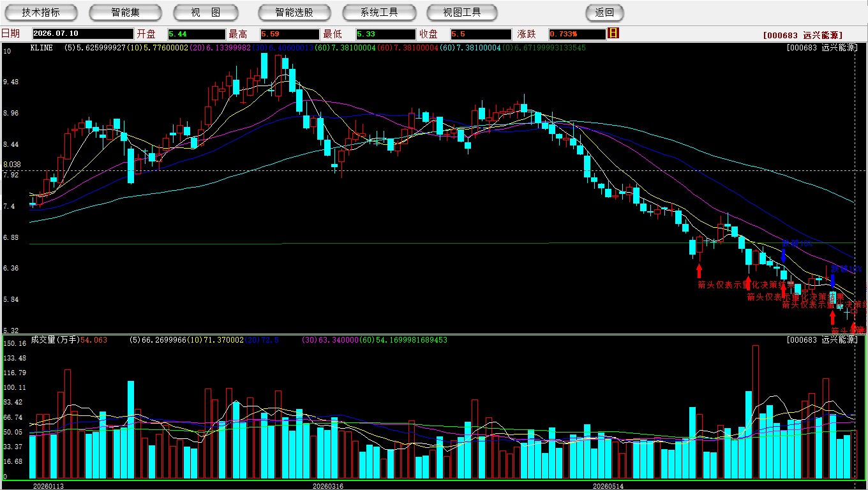Click the 150.16 volume axis label
868x490 pixels.
click(14, 343)
